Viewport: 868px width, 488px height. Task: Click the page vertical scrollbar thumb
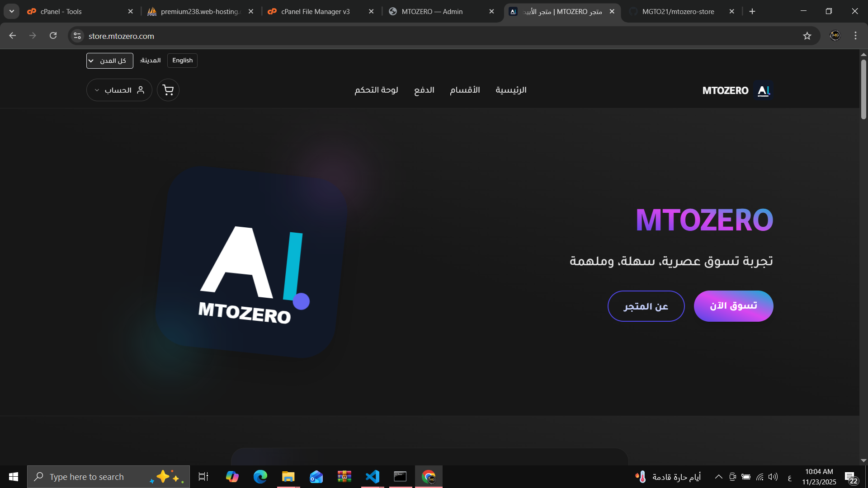coord(863,89)
